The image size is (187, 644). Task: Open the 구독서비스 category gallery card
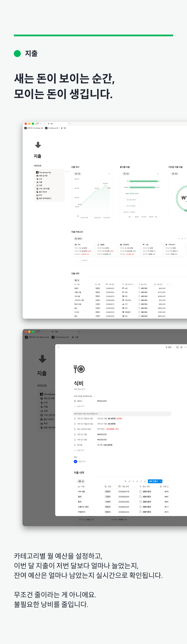point(175,250)
